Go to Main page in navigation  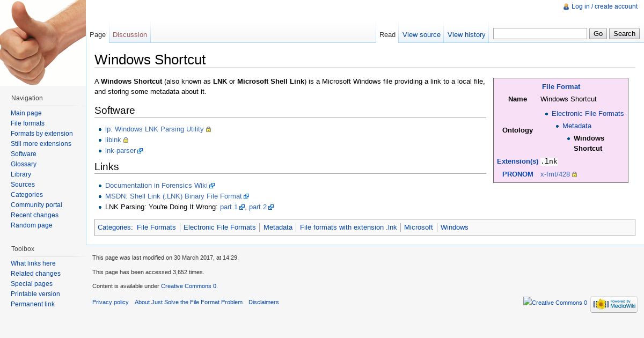coord(26,113)
